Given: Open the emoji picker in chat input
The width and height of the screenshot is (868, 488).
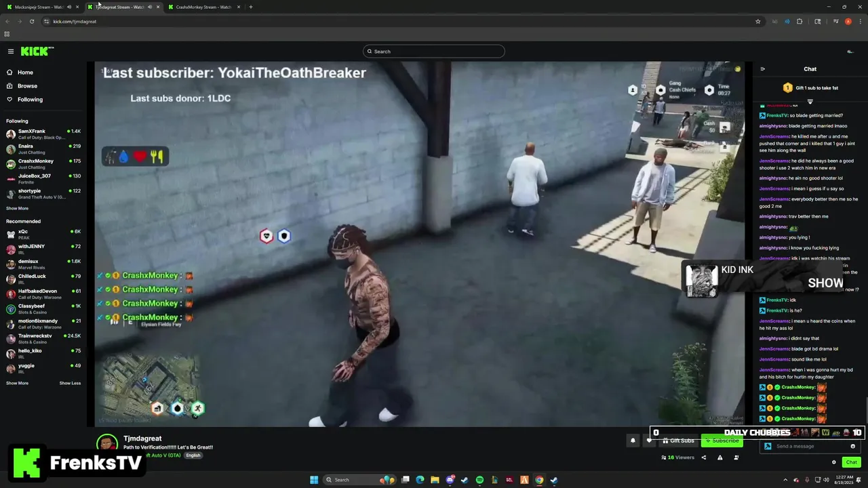Looking at the screenshot, I should (853, 446).
